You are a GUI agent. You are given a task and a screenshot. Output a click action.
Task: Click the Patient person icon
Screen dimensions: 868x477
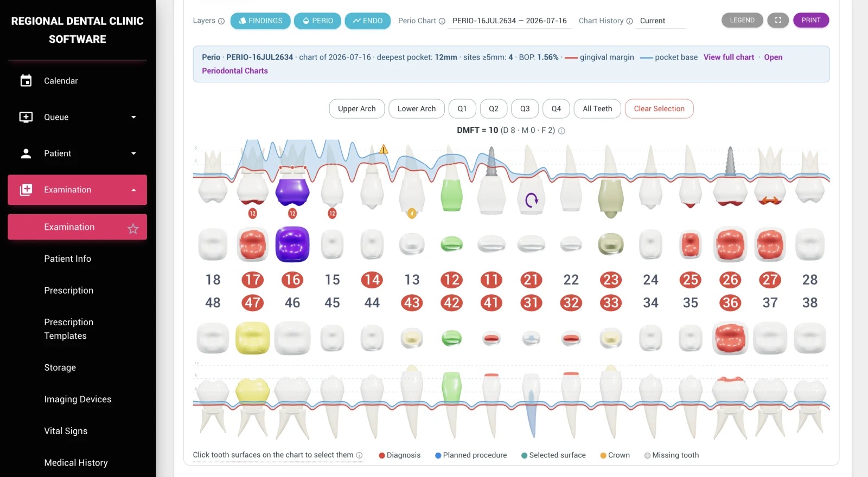(x=26, y=153)
